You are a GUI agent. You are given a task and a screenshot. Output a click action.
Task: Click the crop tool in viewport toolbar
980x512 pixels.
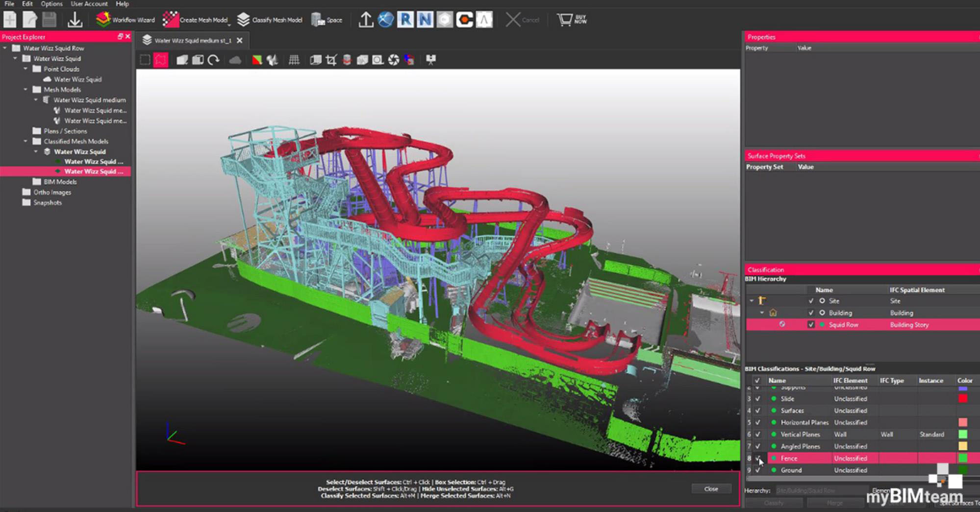click(331, 60)
